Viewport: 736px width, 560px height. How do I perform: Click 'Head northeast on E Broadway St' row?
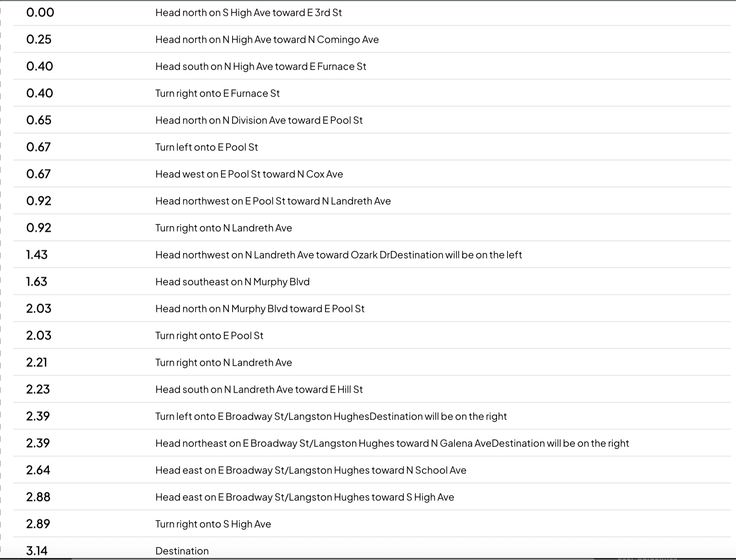click(372, 443)
